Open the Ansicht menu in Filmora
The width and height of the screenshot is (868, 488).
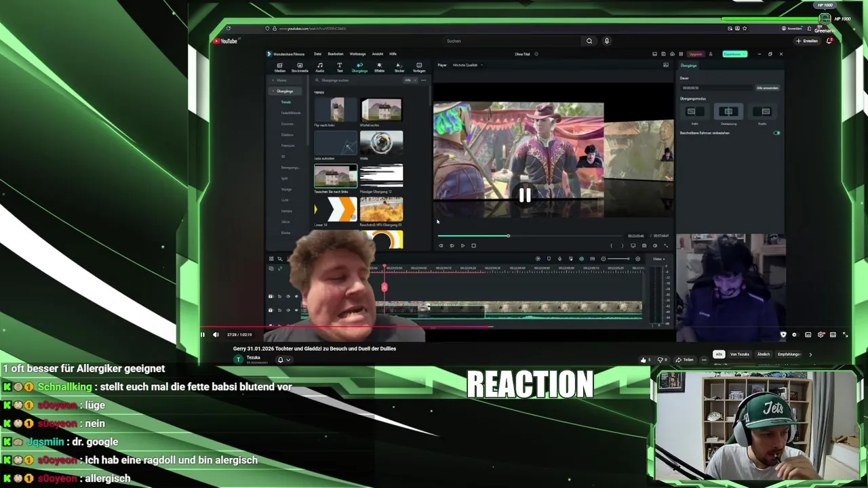click(x=378, y=54)
